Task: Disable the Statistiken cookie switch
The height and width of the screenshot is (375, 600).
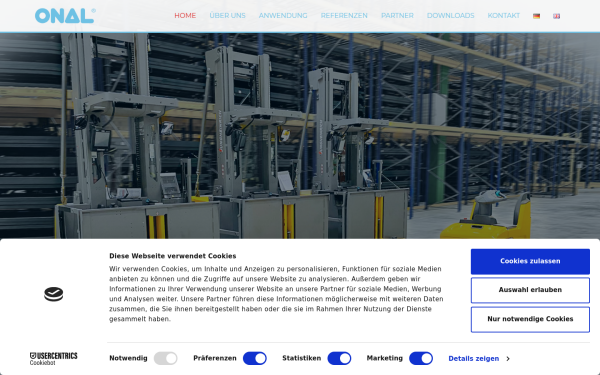Action: [339, 359]
